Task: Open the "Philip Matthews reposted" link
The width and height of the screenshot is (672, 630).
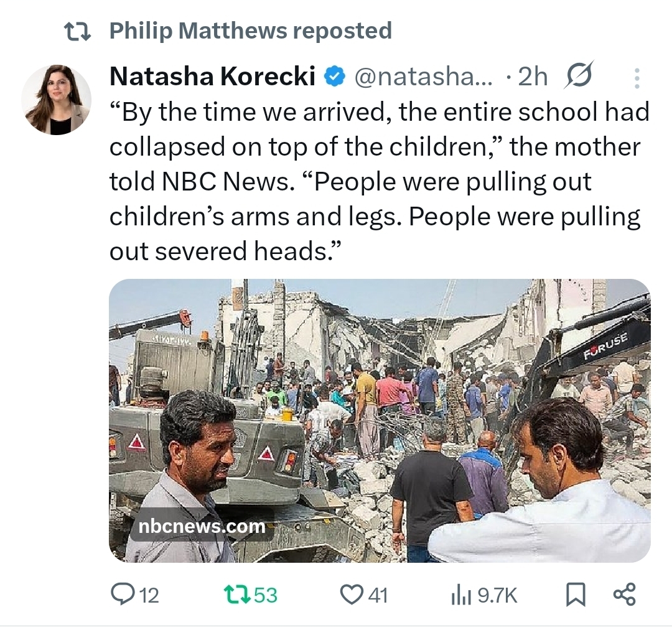Action: click(250, 31)
